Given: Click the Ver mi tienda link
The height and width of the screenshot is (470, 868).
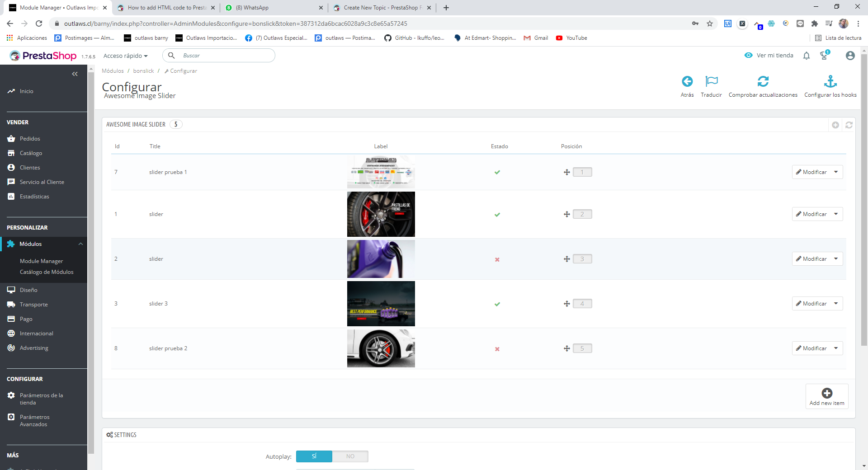Looking at the screenshot, I should [769, 55].
